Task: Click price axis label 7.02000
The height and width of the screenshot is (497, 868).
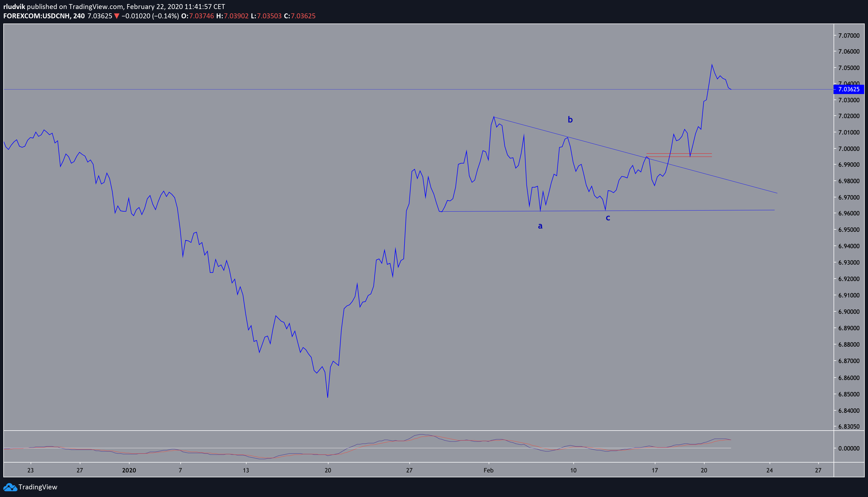Action: point(849,116)
